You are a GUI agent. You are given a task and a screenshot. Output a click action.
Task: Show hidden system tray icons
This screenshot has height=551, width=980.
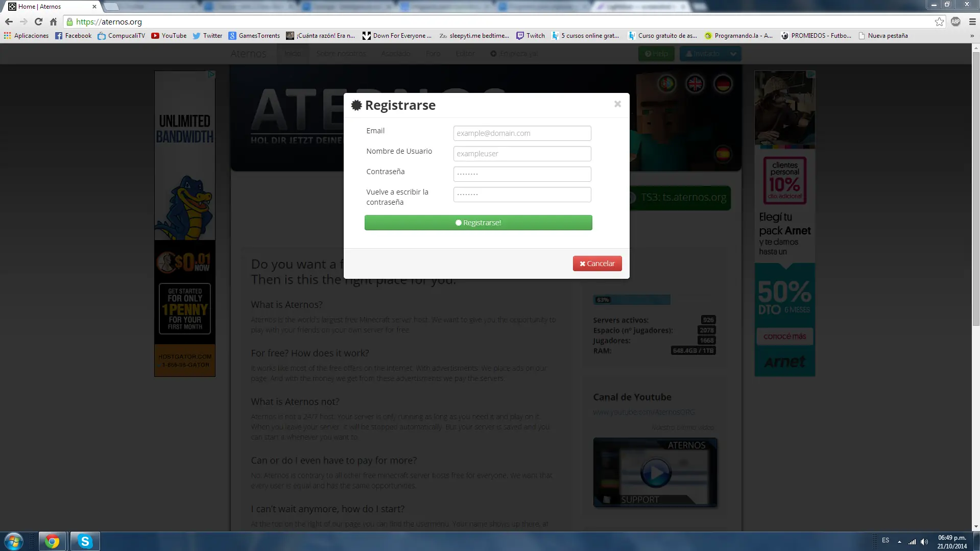click(x=899, y=542)
